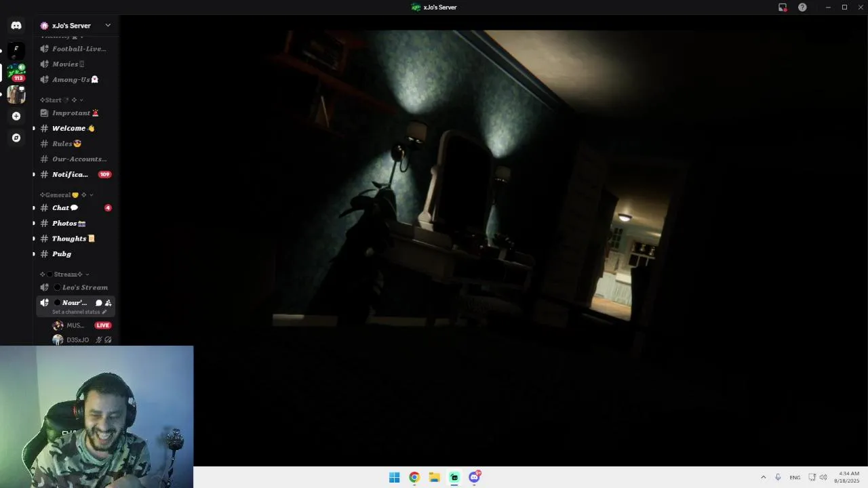Open the Thoughts text channel
This screenshot has width=868, height=488.
tap(75, 239)
